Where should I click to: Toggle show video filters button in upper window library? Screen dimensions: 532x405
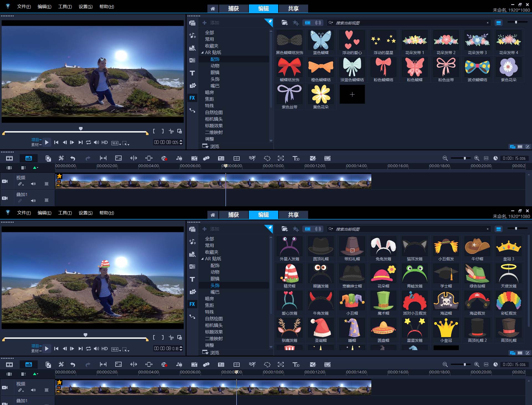tap(308, 23)
